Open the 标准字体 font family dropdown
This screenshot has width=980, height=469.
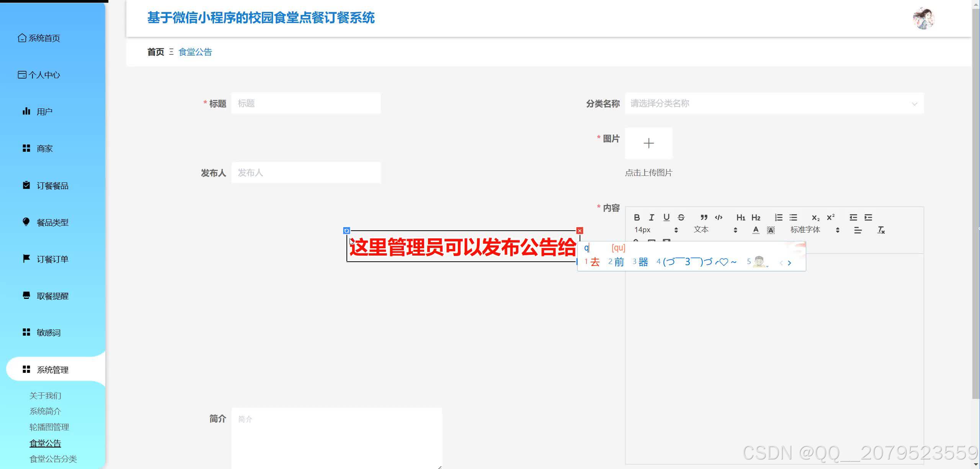coord(806,230)
